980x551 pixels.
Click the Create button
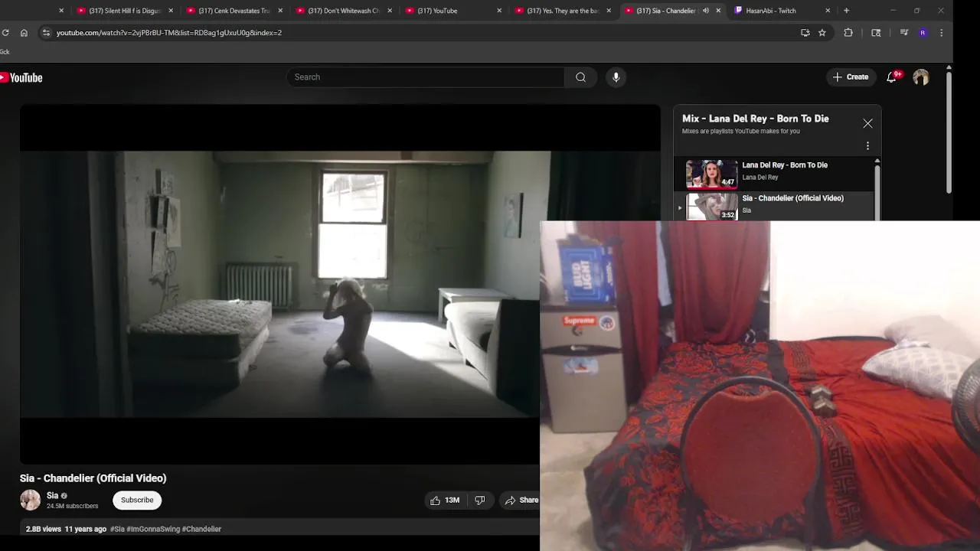tap(851, 77)
